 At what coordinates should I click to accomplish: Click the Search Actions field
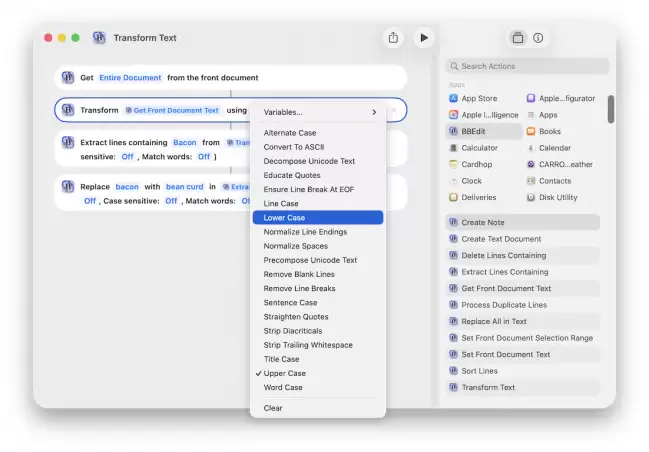[x=527, y=66]
